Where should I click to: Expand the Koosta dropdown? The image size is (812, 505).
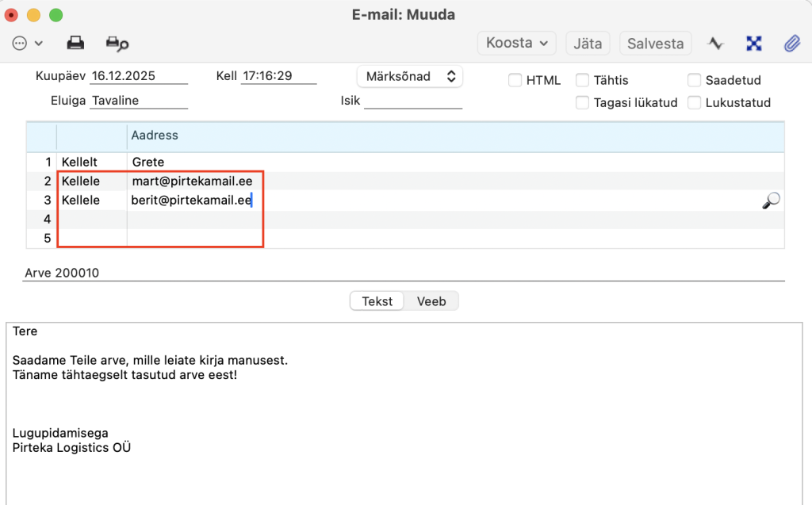point(516,43)
